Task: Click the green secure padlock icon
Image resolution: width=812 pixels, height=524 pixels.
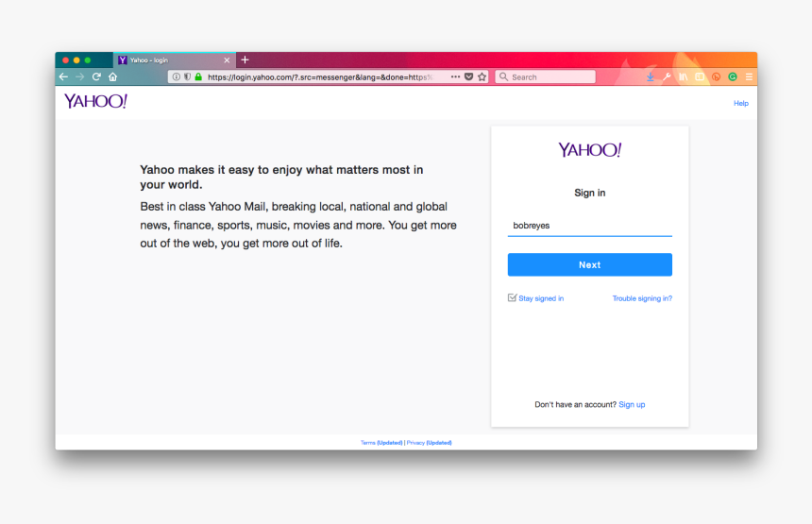Action: (198, 76)
